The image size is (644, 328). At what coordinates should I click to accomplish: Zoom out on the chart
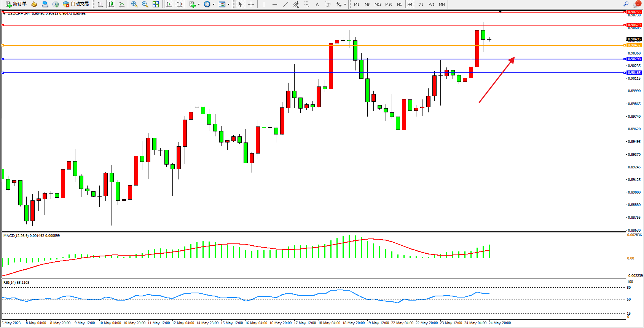[145, 4]
